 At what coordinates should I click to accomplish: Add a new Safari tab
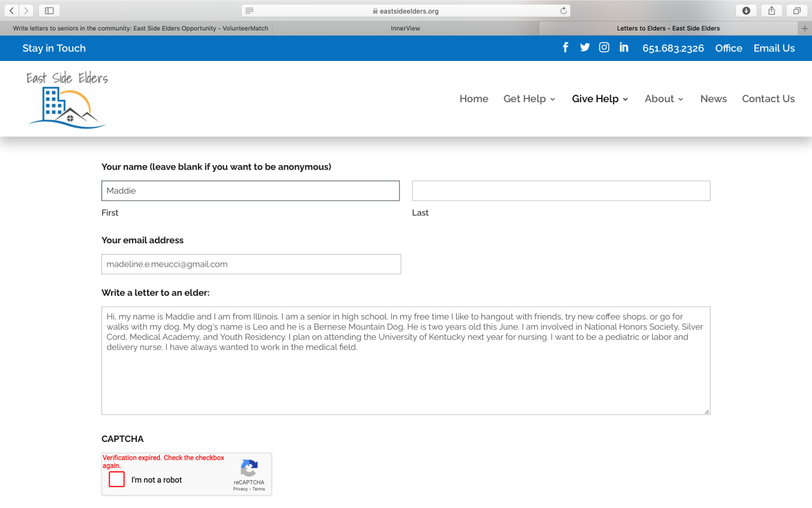click(805, 29)
